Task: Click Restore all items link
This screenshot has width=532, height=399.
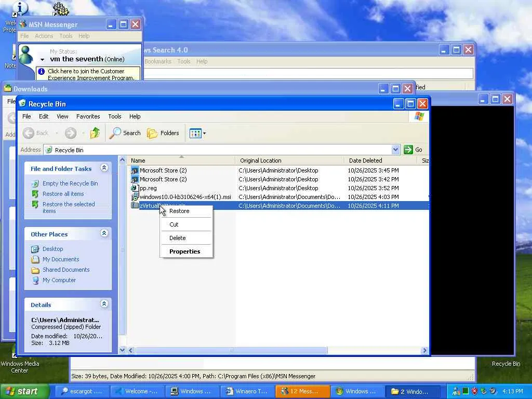Action: [63, 194]
